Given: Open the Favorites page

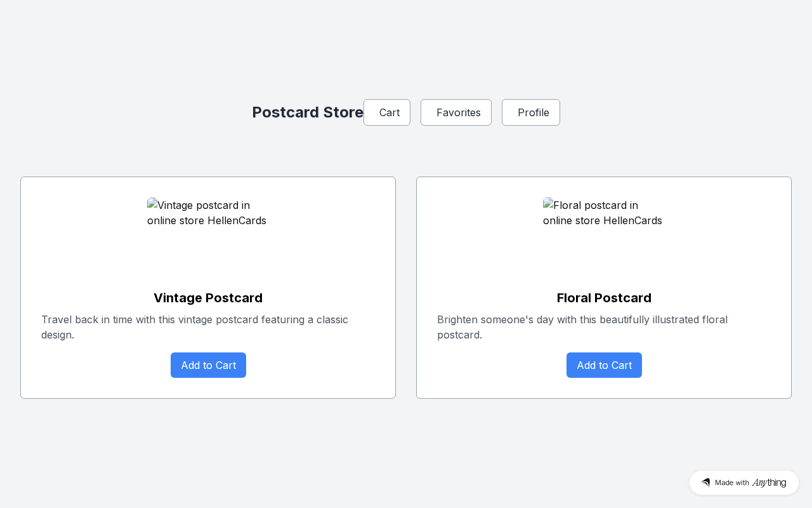Looking at the screenshot, I should pos(456,112).
